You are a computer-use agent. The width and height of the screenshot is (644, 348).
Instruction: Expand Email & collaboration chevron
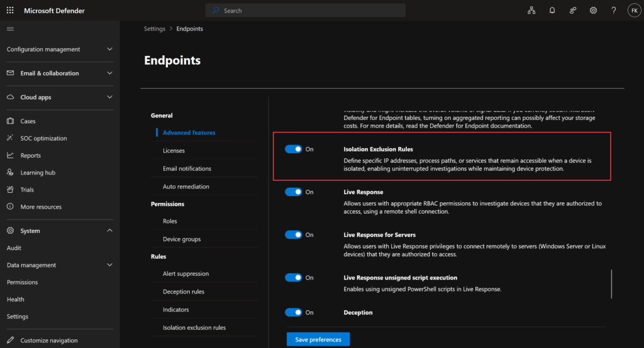coord(109,73)
